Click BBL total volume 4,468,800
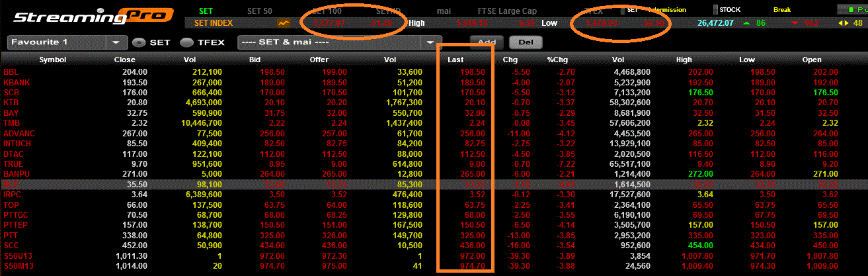Image resolution: width=868 pixels, height=276 pixels. (x=631, y=71)
